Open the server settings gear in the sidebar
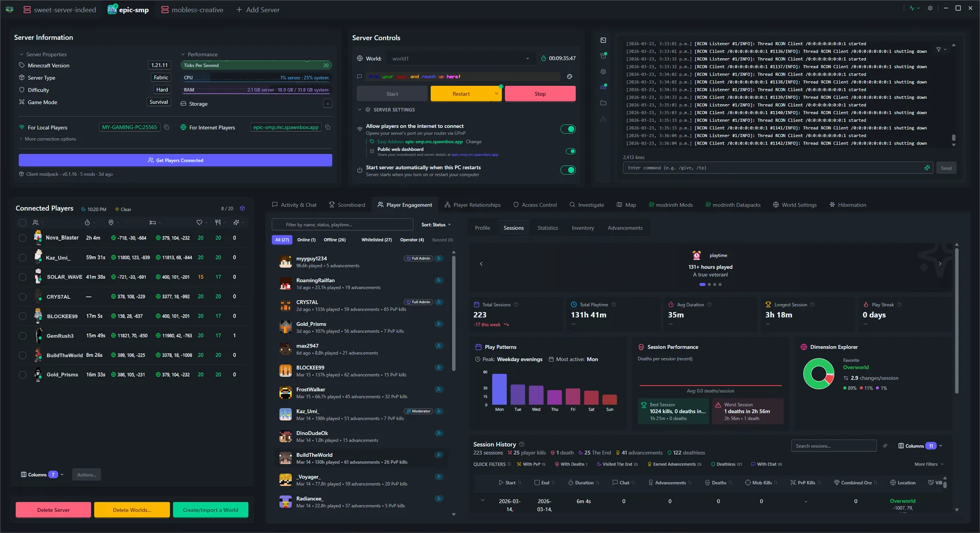 (603, 71)
